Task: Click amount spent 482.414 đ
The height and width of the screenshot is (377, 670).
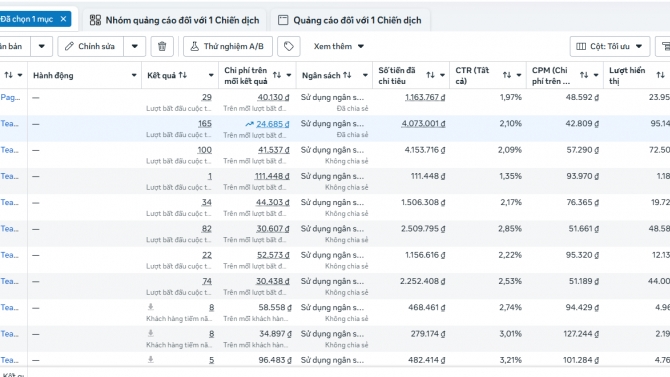Action: point(426,360)
